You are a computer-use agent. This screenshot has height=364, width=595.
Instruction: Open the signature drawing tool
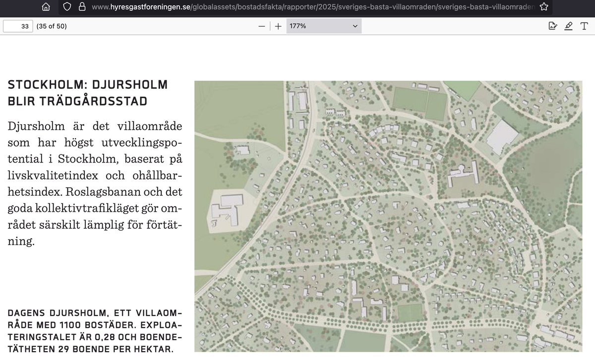coord(552,26)
